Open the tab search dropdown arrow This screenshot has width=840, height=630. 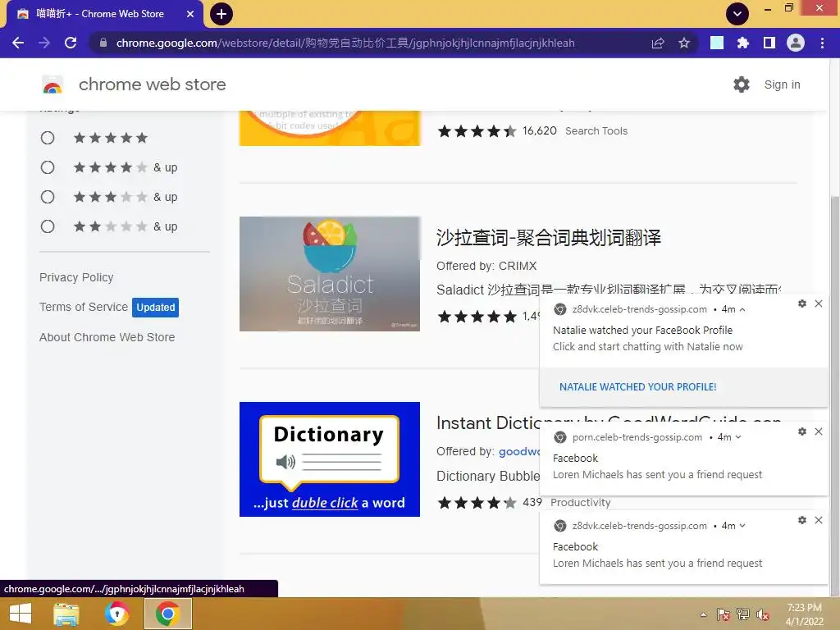[x=737, y=14]
